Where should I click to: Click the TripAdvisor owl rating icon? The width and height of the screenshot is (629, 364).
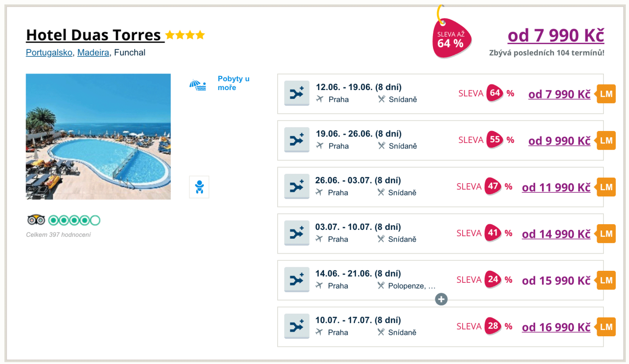coord(36,220)
